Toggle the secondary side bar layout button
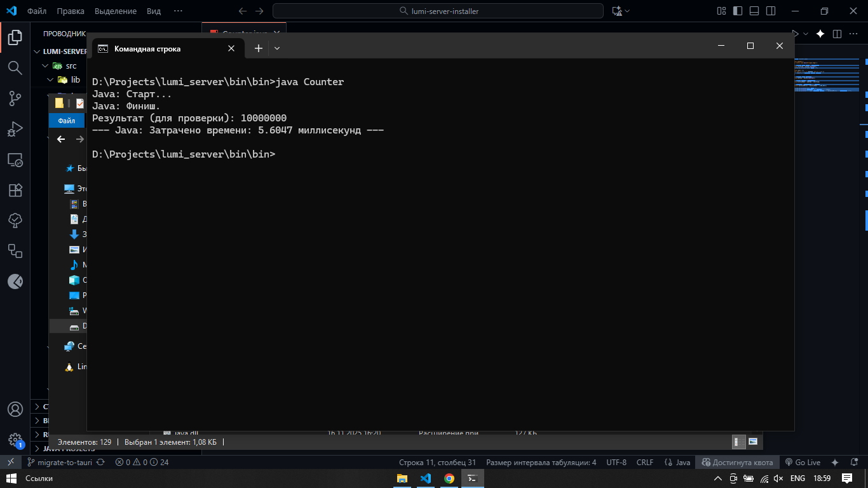Screen dimensions: 868x488 (x=771, y=11)
